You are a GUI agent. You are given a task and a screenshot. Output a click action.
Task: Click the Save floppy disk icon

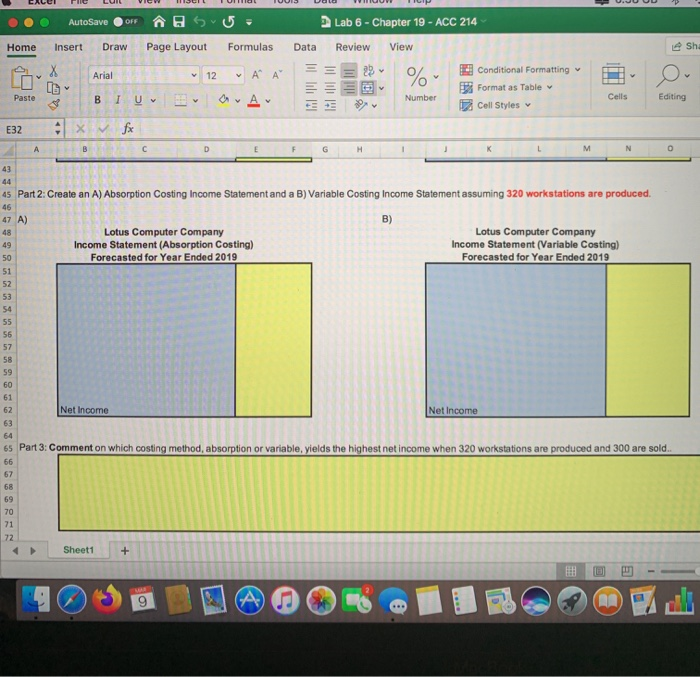tap(179, 21)
